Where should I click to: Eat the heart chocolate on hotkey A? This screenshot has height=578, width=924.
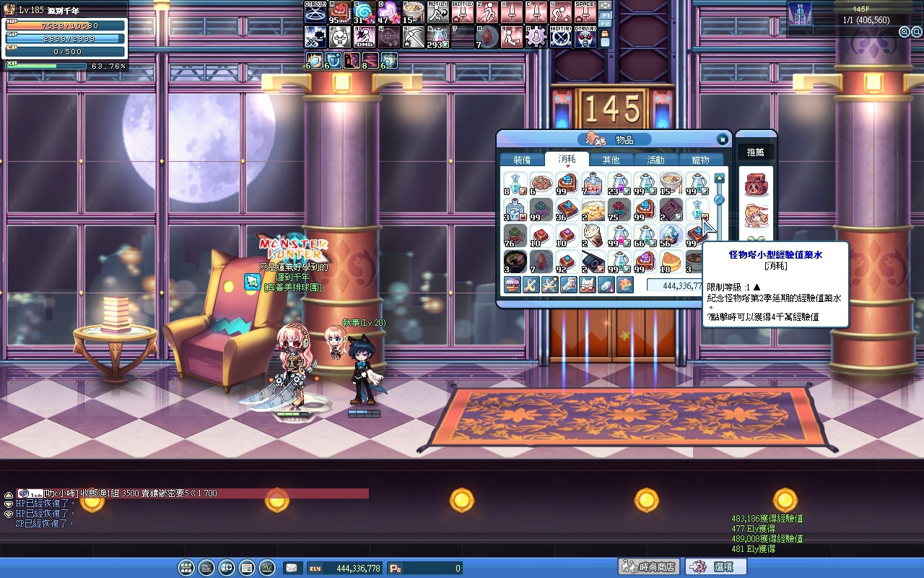pos(339,12)
